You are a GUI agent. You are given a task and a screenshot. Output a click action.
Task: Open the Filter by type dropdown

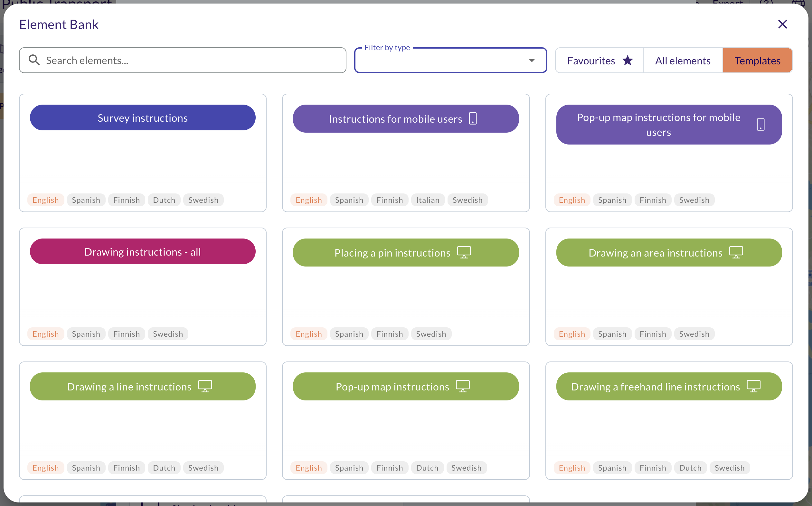pyautogui.click(x=450, y=60)
